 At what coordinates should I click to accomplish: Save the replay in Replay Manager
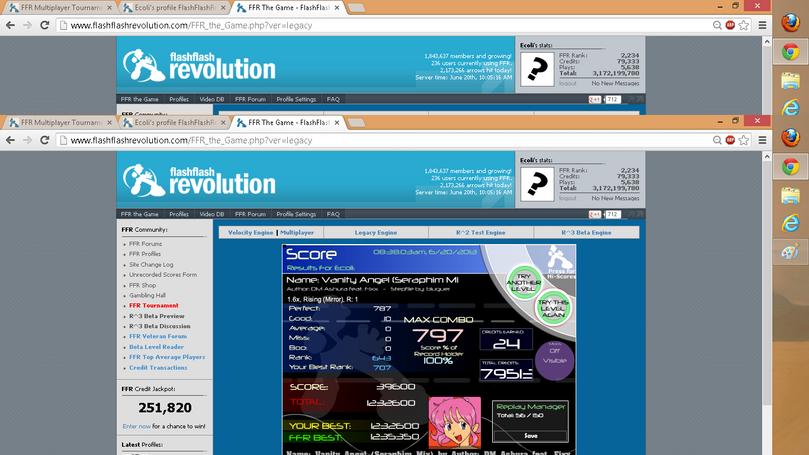pos(530,436)
